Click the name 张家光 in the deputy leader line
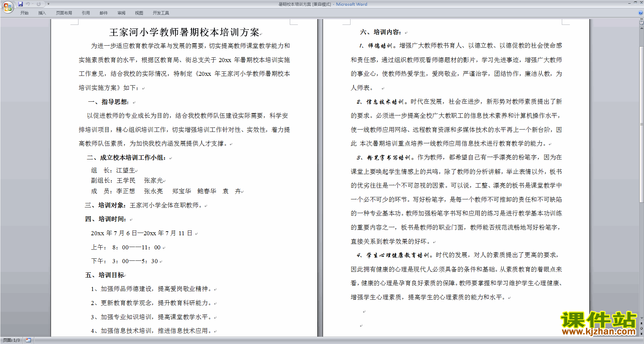 pyautogui.click(x=154, y=181)
